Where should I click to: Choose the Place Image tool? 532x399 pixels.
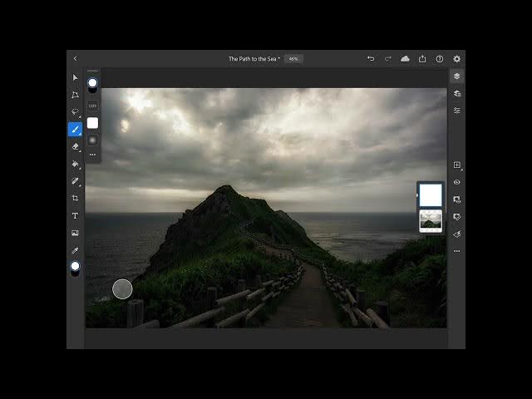tap(75, 233)
